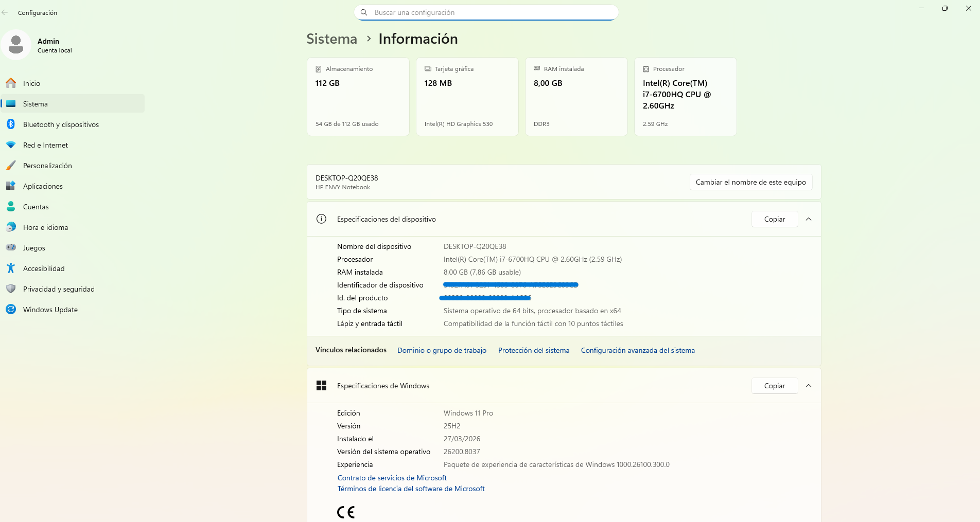Open Windows Update sync icon

pyautogui.click(x=11, y=310)
